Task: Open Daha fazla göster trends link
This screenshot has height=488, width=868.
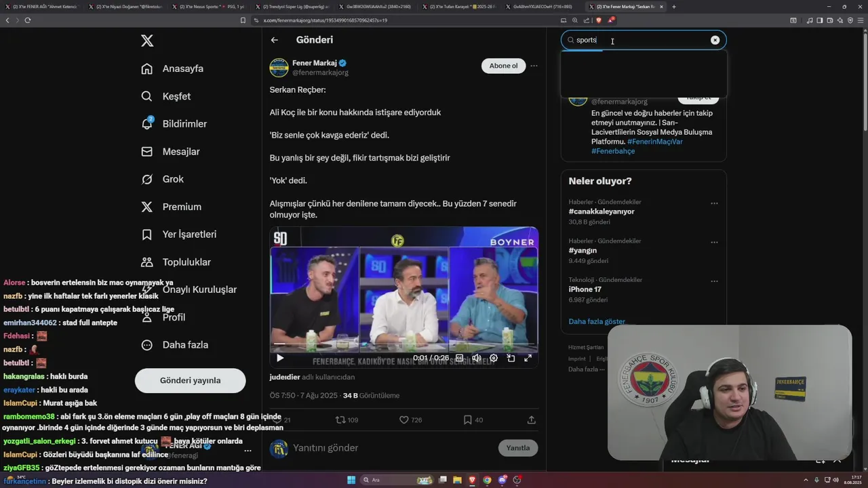Action: 597,321
